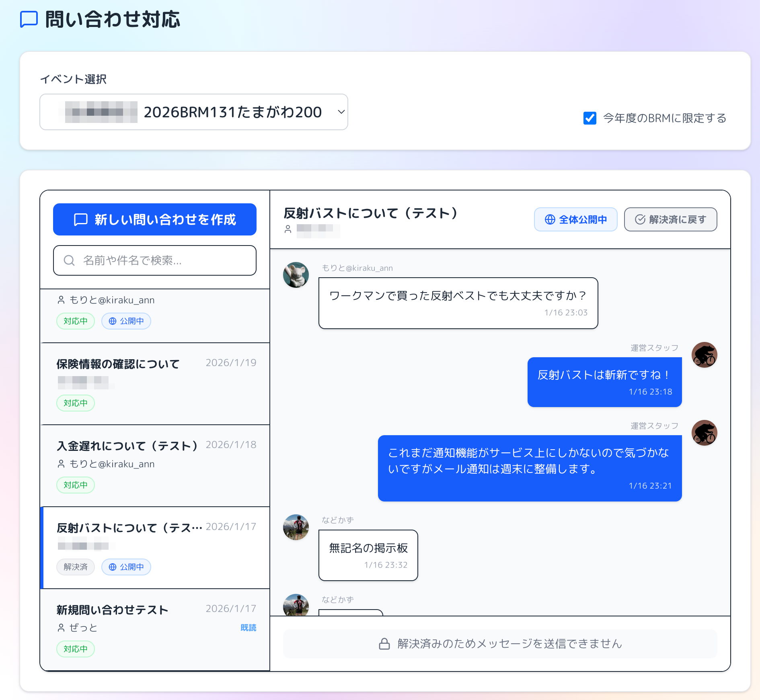
Task: Click the lock icon in the message footer
Action: 384,644
